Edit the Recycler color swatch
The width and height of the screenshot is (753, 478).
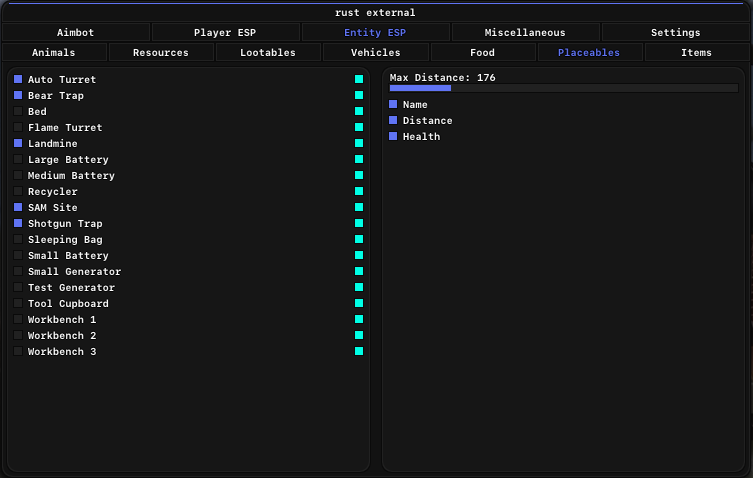(x=359, y=191)
